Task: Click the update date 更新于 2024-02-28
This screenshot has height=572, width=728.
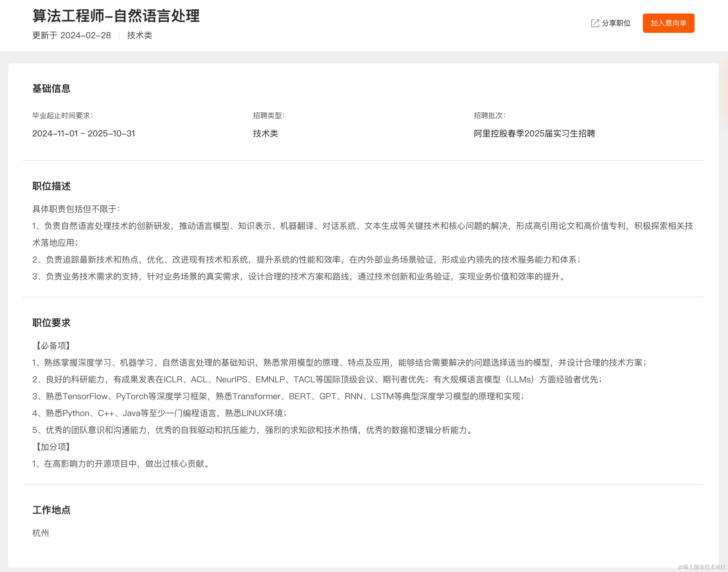Action: (71, 35)
